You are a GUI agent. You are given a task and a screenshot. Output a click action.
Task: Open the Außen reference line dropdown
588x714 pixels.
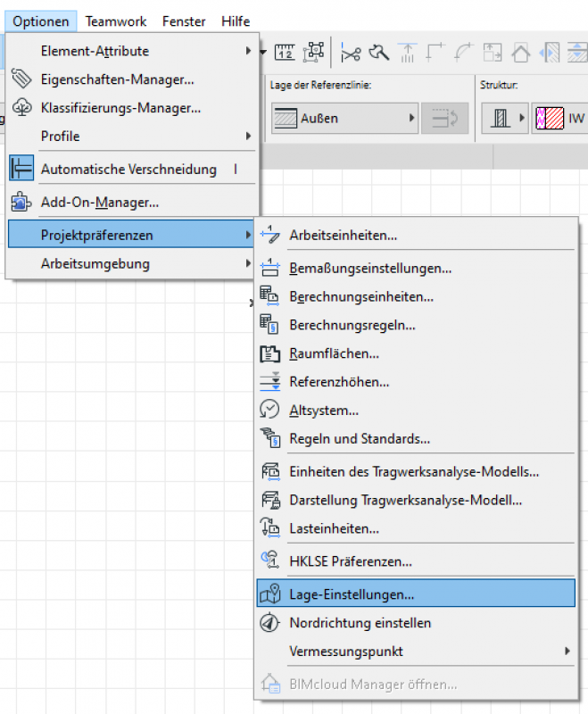(x=344, y=118)
